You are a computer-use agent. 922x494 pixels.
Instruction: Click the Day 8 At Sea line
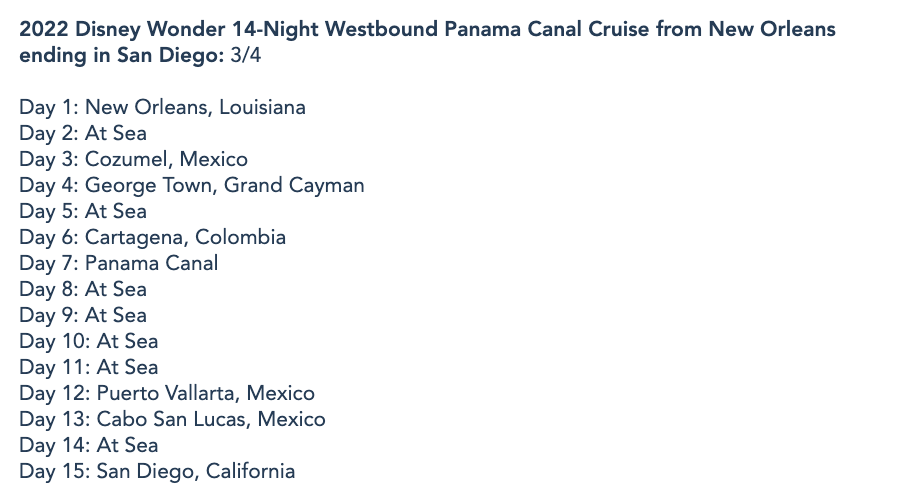(x=83, y=289)
